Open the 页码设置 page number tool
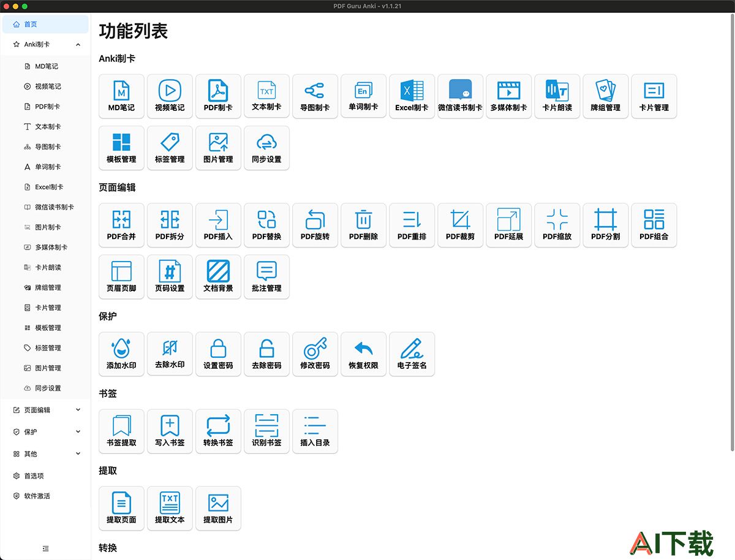The image size is (735, 560). (170, 276)
